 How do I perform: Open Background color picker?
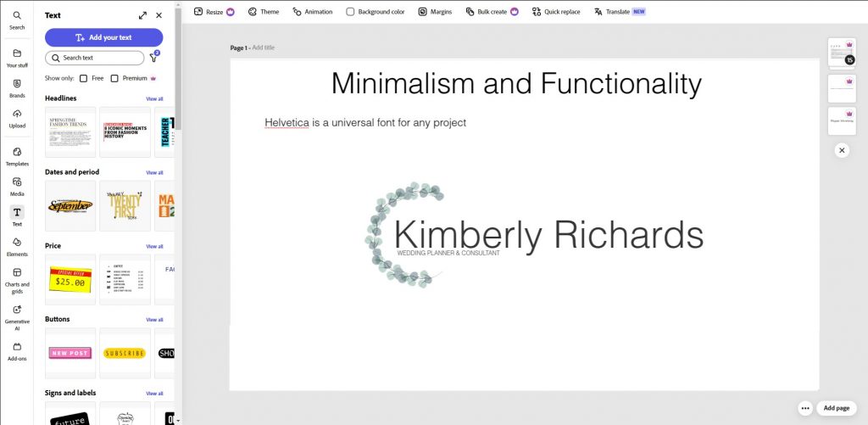(x=376, y=12)
